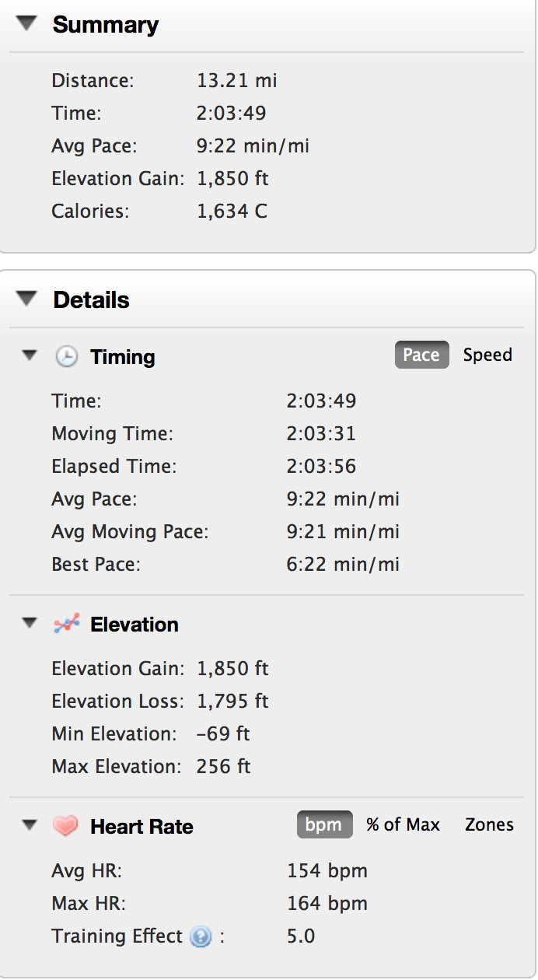
Task: Switch timing display to Pace
Action: coord(421,355)
